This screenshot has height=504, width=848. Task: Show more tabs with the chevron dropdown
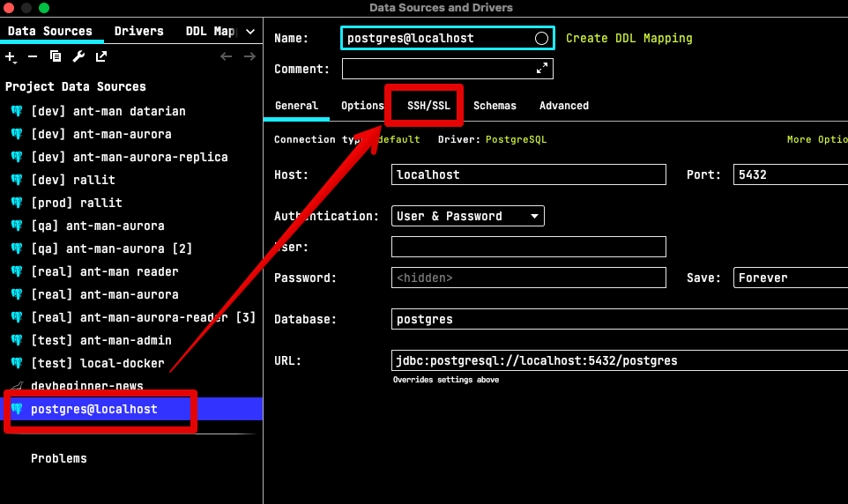pyautogui.click(x=249, y=32)
